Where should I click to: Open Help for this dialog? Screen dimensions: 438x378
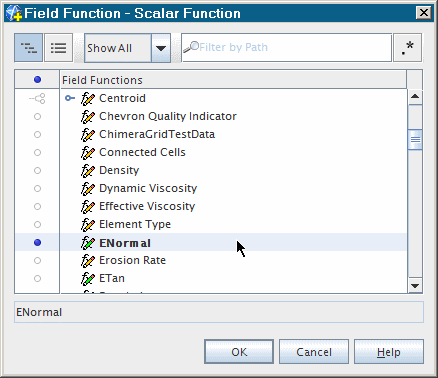[389, 352]
